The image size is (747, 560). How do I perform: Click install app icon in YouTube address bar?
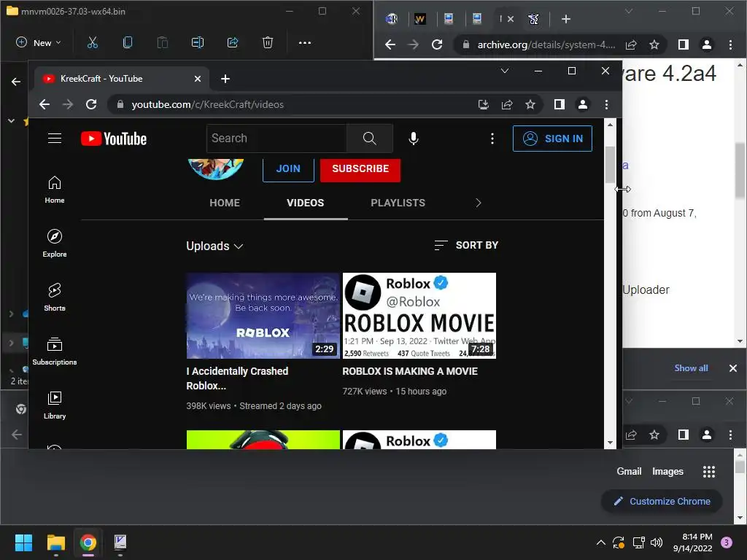pos(484,104)
